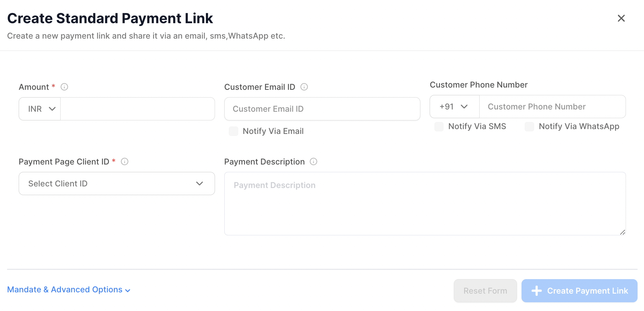Click the plus icon on Create Payment Link
Viewport: 644px width, 311px height.
tap(537, 291)
